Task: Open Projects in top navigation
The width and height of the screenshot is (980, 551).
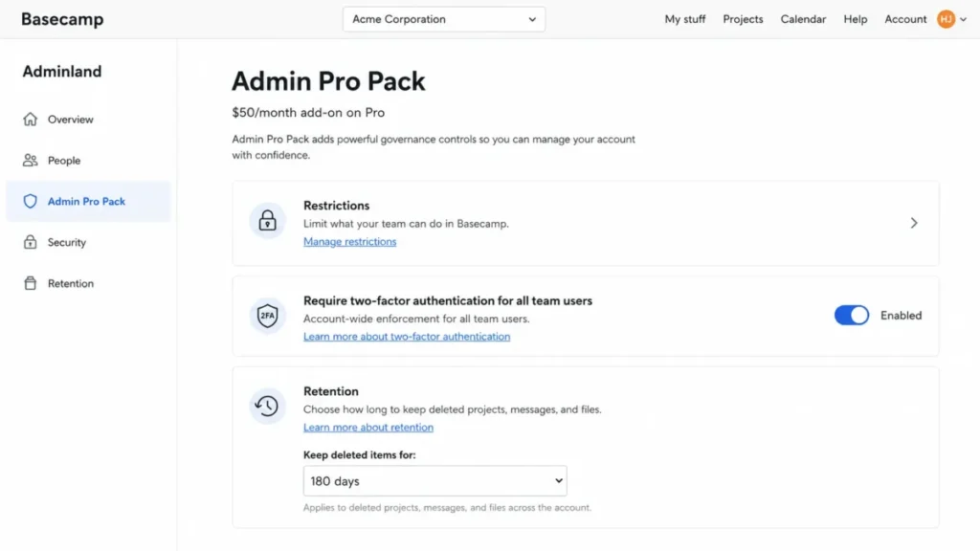Action: pyautogui.click(x=743, y=19)
